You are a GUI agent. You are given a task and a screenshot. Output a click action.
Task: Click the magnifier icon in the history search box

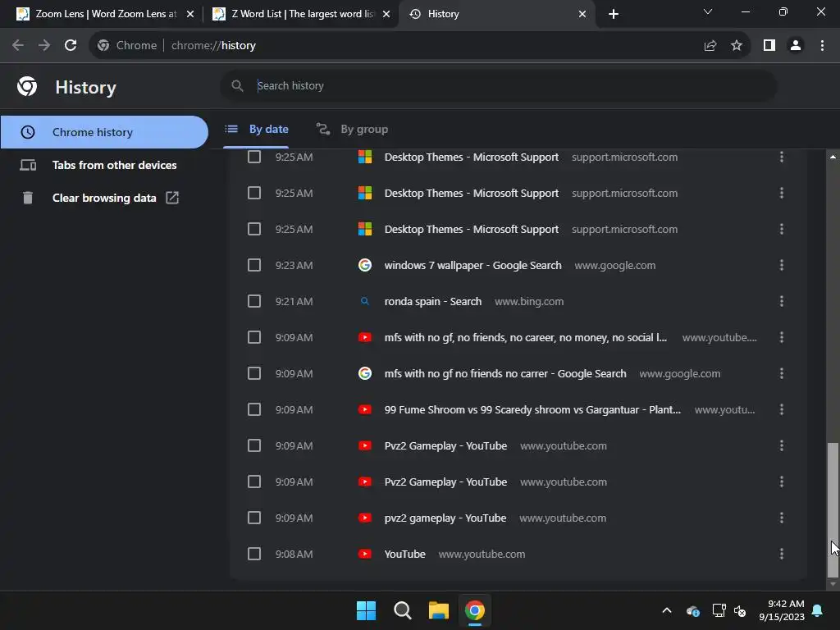point(237,85)
